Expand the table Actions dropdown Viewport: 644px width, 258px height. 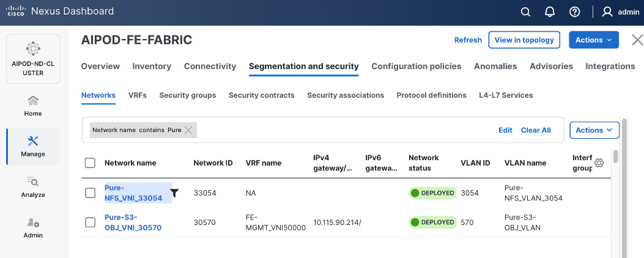point(594,130)
